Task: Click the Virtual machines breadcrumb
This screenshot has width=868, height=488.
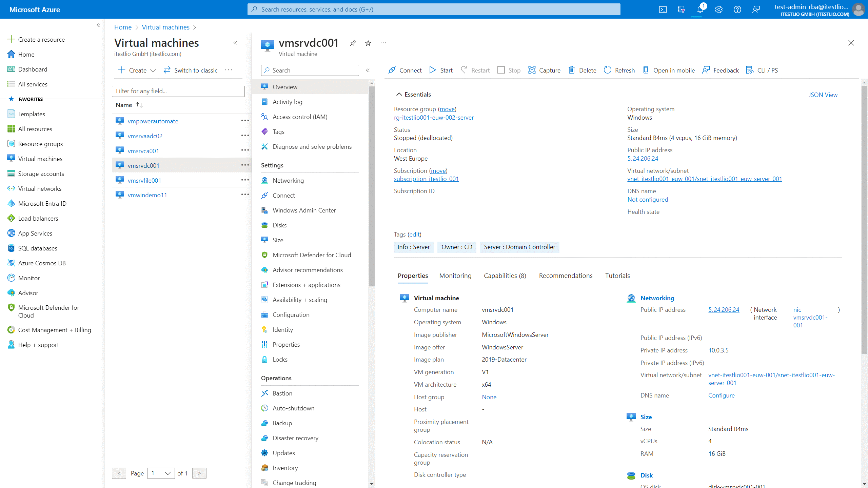Action: click(165, 27)
